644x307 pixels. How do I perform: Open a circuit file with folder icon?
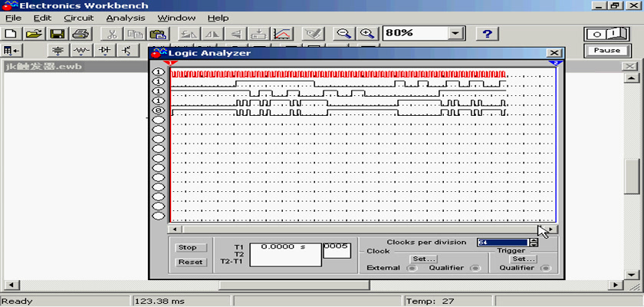click(x=35, y=34)
